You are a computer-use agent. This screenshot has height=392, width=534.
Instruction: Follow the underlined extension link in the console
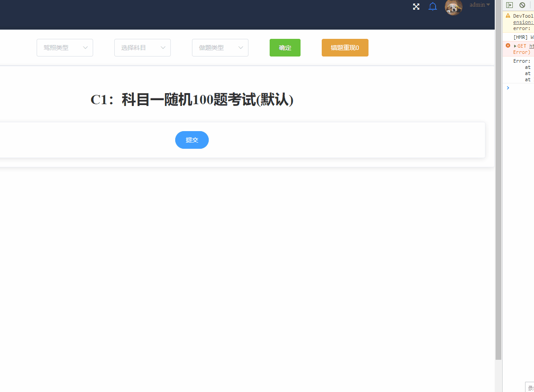pos(523,22)
